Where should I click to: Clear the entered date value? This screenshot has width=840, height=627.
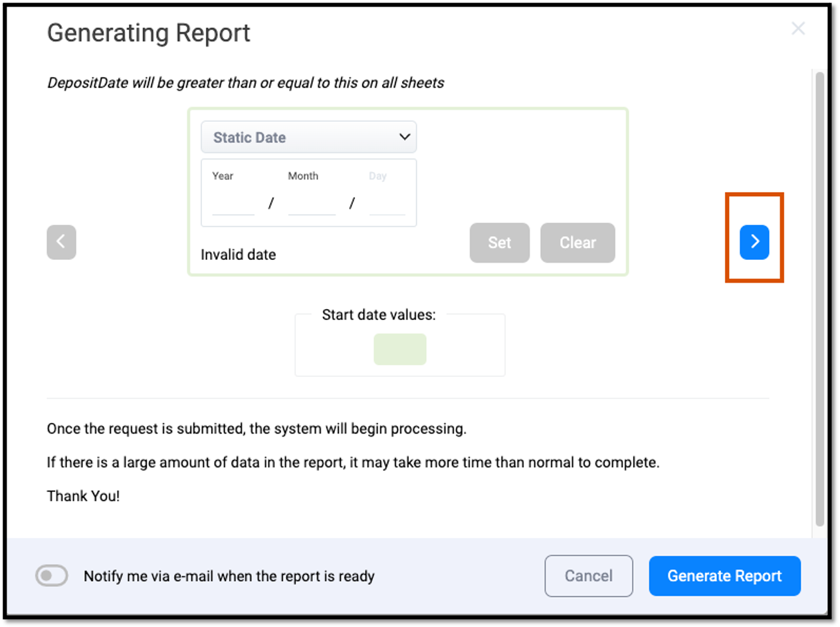577,243
